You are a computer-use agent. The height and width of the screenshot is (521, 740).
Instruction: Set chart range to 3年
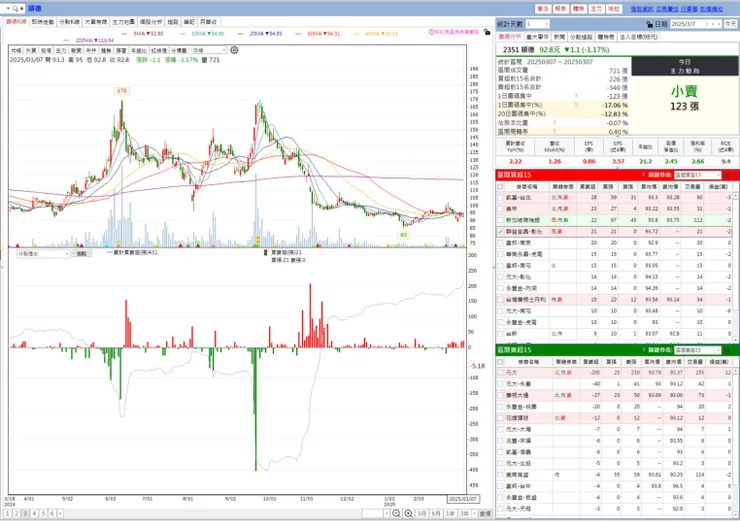(464, 513)
